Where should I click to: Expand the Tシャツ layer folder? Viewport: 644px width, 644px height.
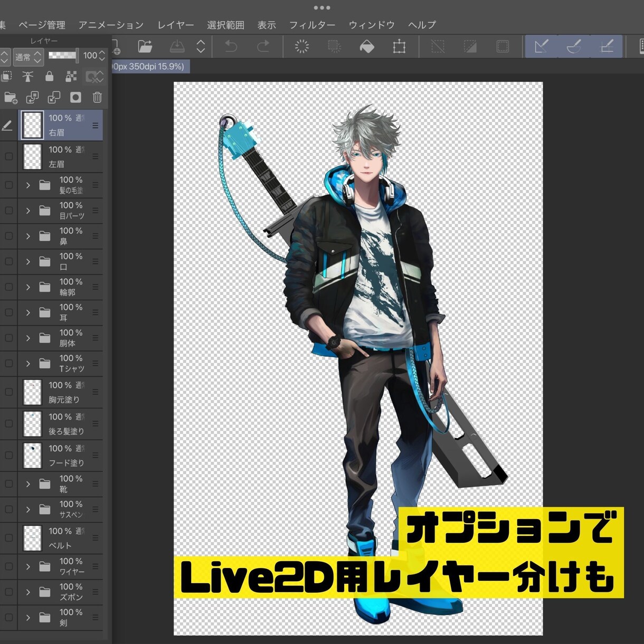[28, 363]
